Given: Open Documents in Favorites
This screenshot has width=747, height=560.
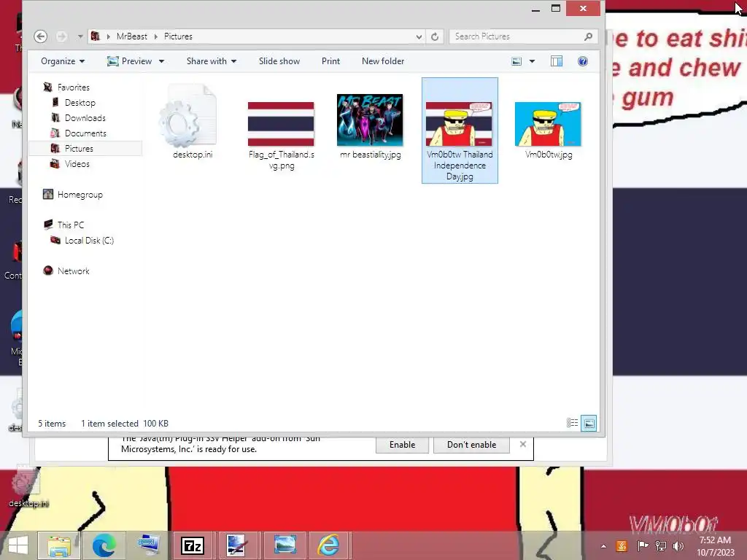Looking at the screenshot, I should click(x=85, y=133).
